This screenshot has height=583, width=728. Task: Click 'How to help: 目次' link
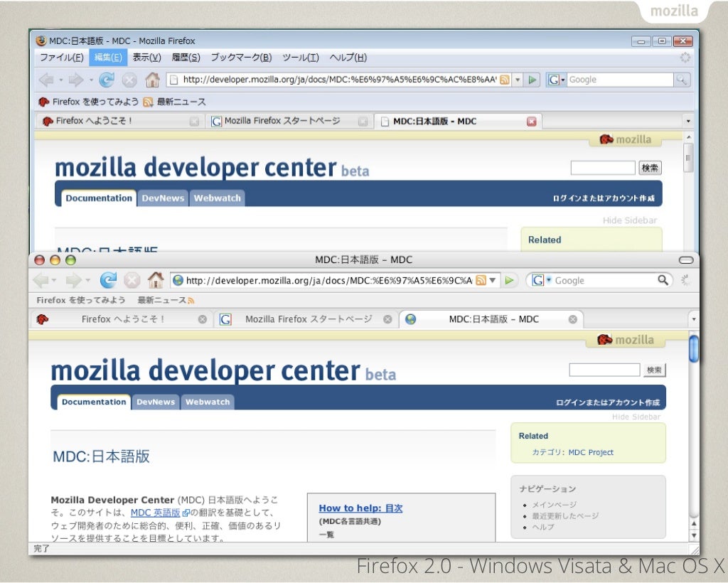point(360,508)
